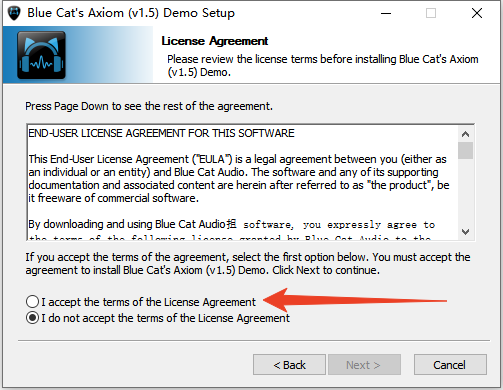The image size is (503, 390).
Task: Click the "This End-User License Agreement" paragraph
Action: coord(239,178)
